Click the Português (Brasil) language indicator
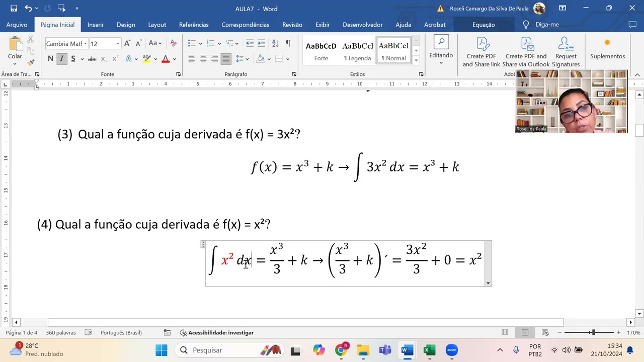644x362 pixels. point(121,332)
